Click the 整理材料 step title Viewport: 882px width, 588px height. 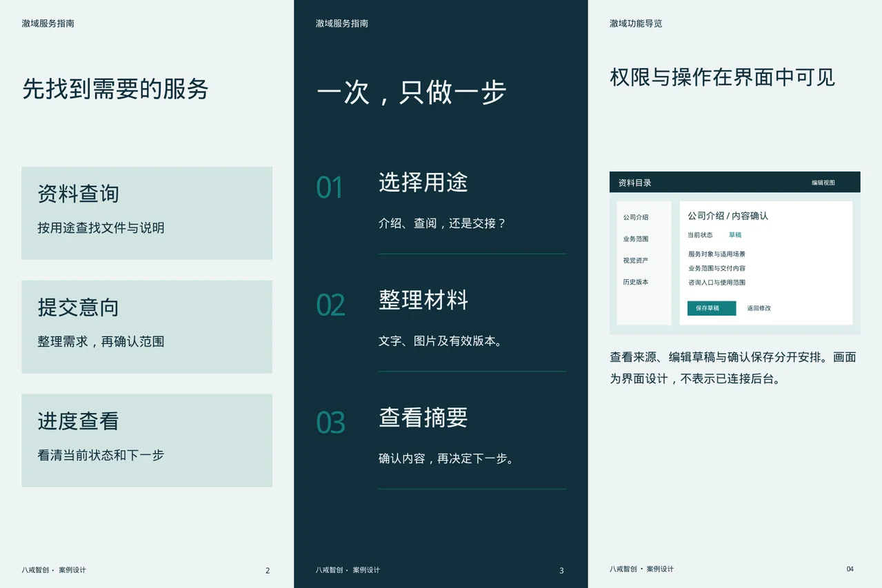(x=423, y=300)
